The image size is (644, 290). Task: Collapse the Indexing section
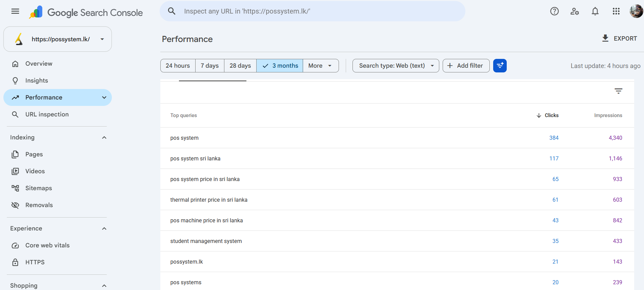click(x=104, y=137)
